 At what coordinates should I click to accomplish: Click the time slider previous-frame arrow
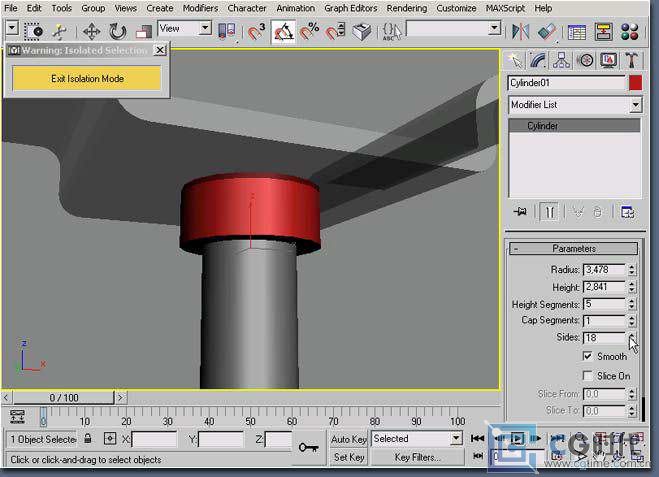pyautogui.click(x=6, y=397)
